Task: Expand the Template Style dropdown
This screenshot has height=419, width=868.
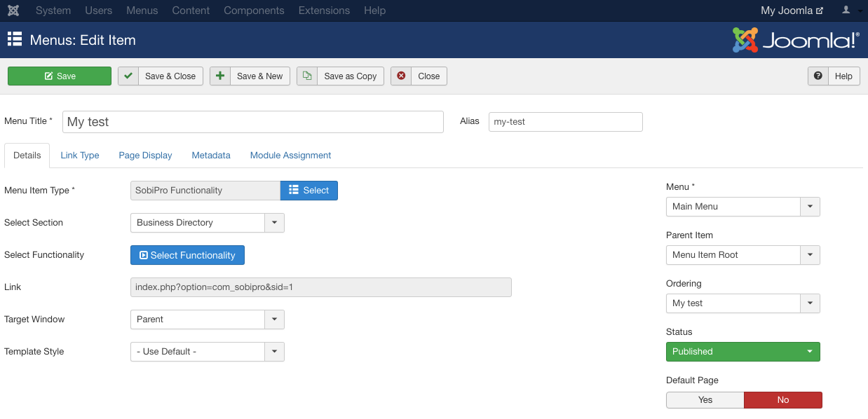Action: tap(208, 351)
